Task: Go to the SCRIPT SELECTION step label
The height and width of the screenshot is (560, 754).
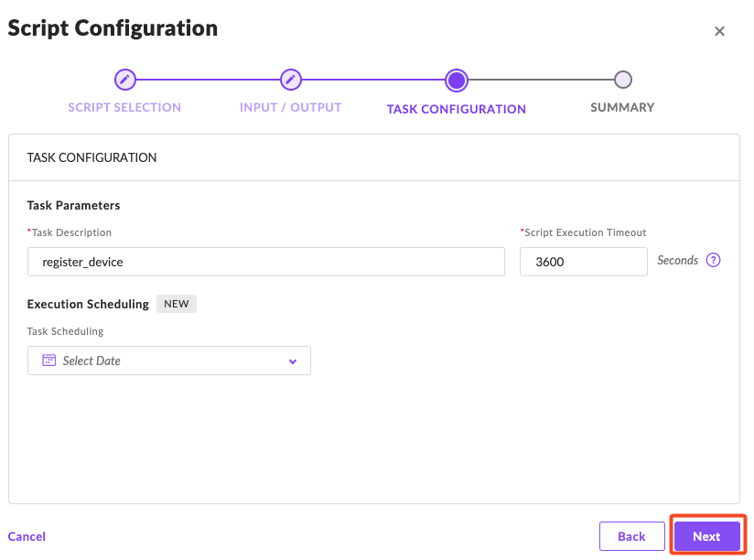Action: [124, 107]
